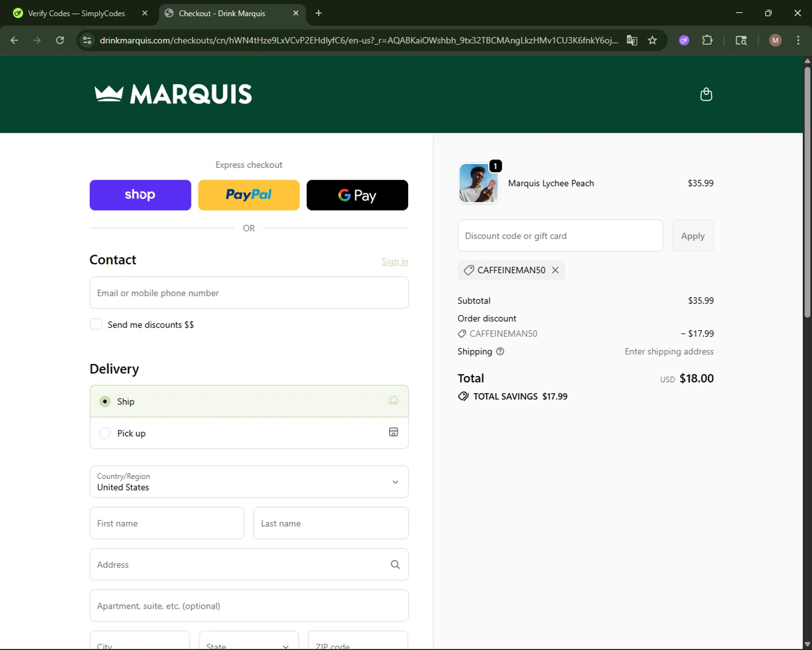This screenshot has width=812, height=650.
Task: Click the browser URL address bar
Action: (x=358, y=40)
